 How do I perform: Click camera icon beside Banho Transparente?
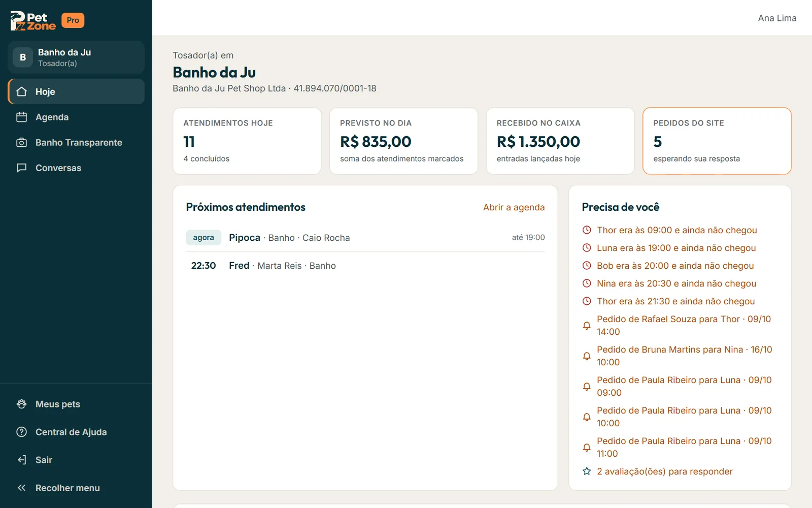click(x=21, y=142)
